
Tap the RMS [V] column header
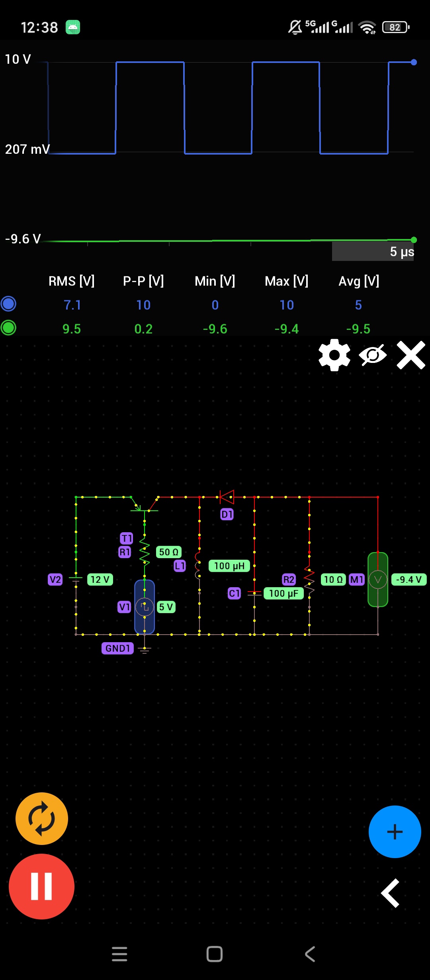72,281
